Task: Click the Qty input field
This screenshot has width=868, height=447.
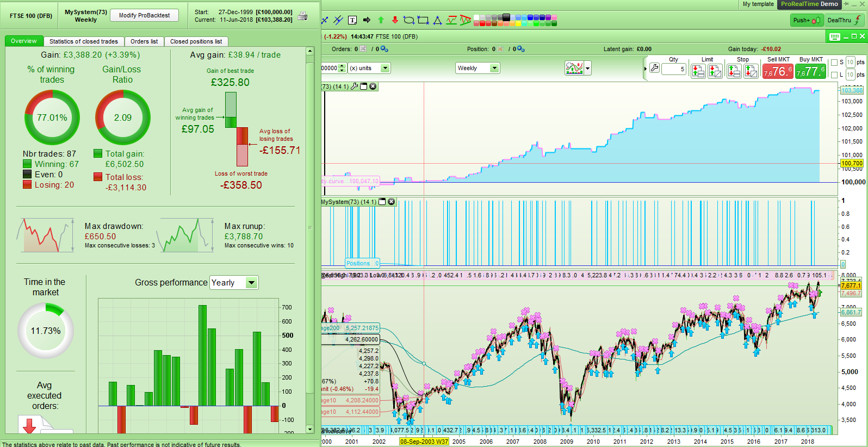Action: [674, 69]
